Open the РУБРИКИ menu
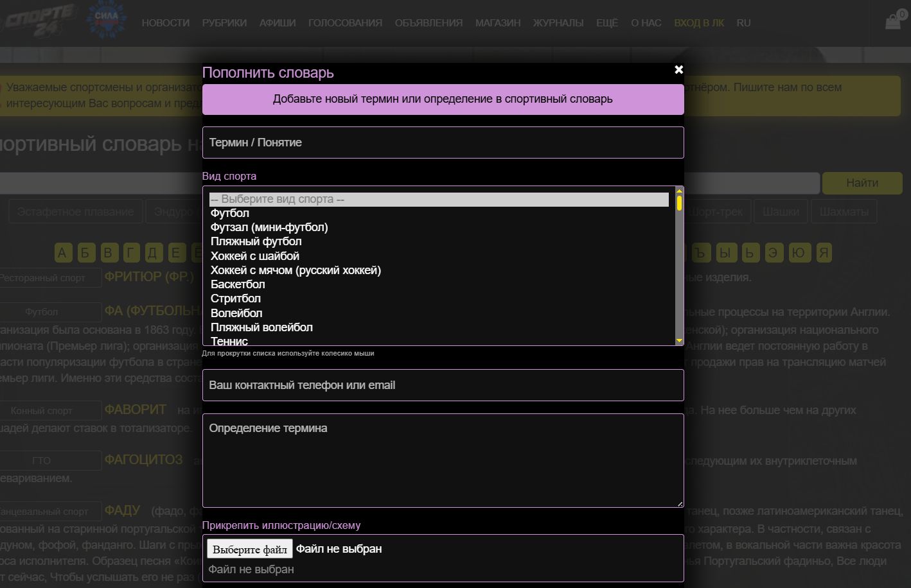This screenshot has width=911, height=588. click(224, 23)
